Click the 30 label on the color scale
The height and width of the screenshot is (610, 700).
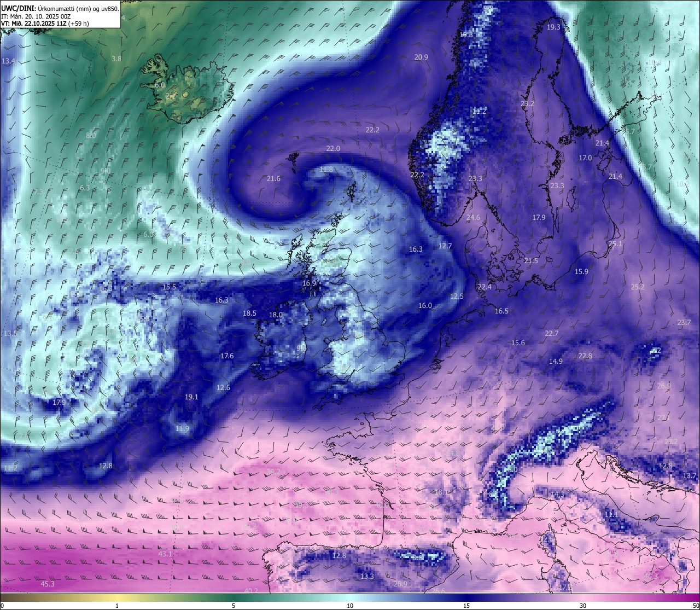pos(583,606)
